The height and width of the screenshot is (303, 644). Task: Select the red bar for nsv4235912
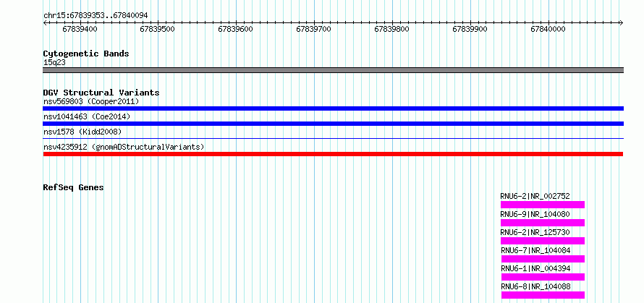tap(333, 154)
